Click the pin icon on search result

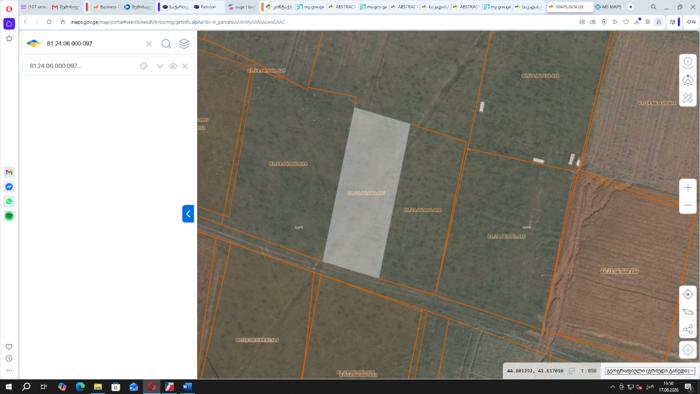(x=144, y=66)
